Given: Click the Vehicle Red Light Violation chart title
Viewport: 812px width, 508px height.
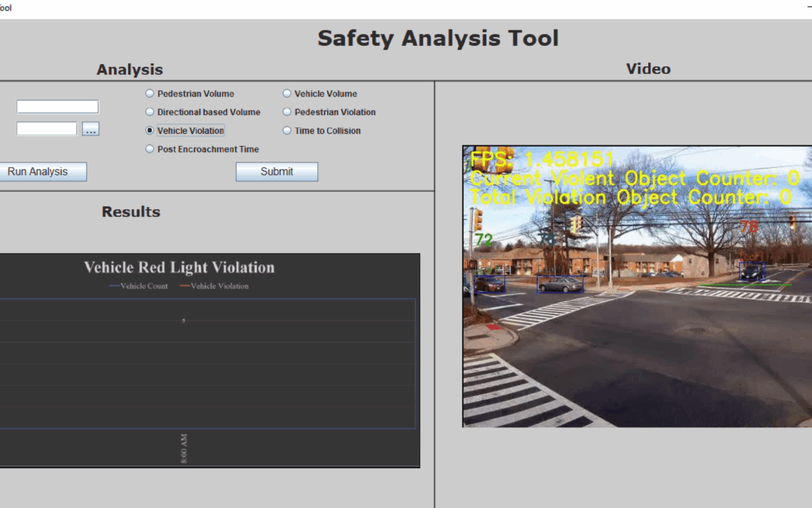Looking at the screenshot, I should (179, 267).
